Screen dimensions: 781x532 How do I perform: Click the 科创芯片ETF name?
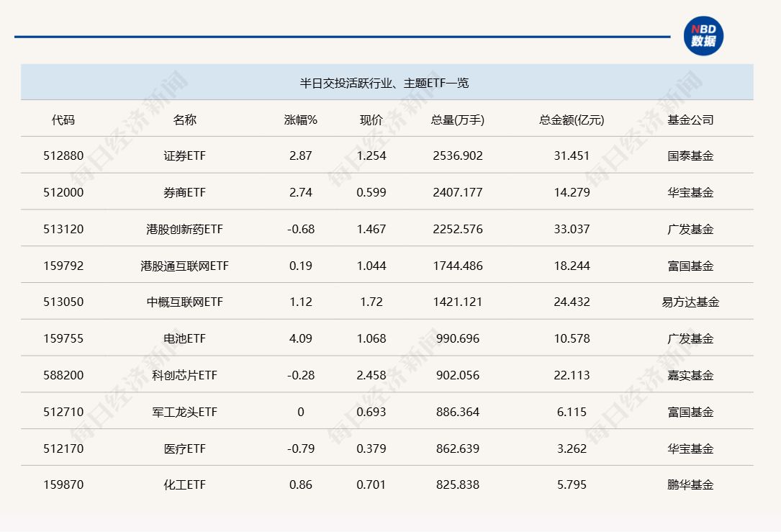click(x=184, y=375)
